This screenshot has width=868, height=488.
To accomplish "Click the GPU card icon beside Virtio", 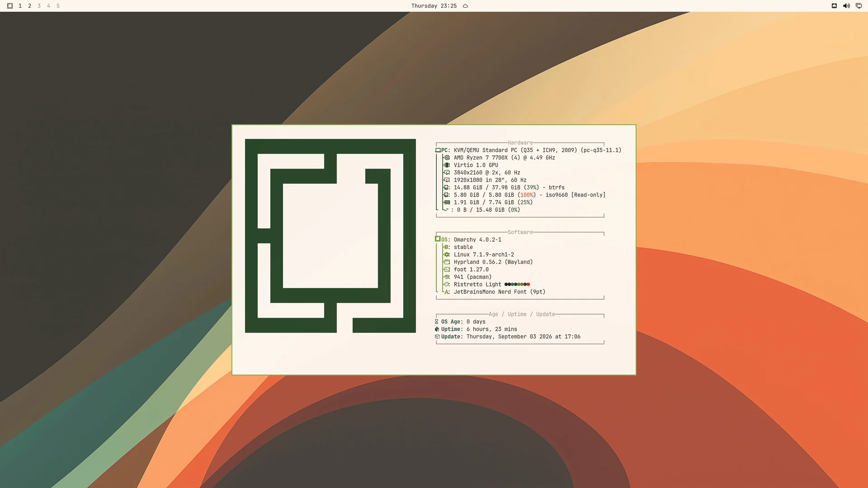I will coord(447,165).
